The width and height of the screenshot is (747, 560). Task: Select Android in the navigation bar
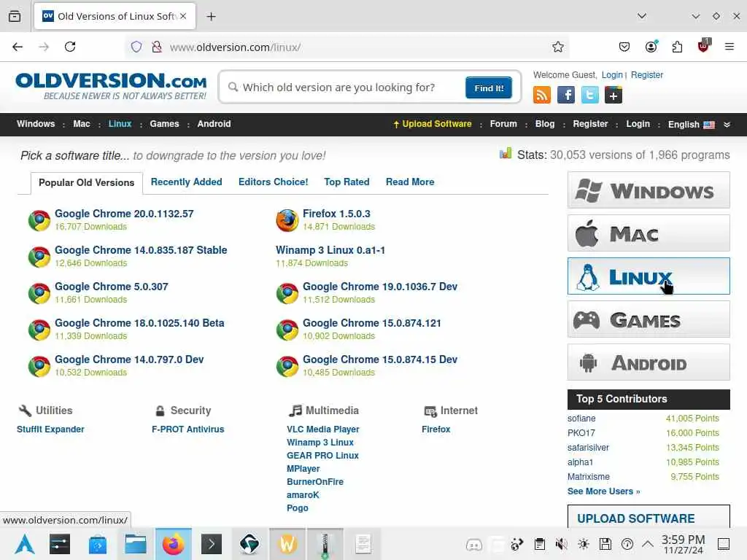tap(214, 124)
